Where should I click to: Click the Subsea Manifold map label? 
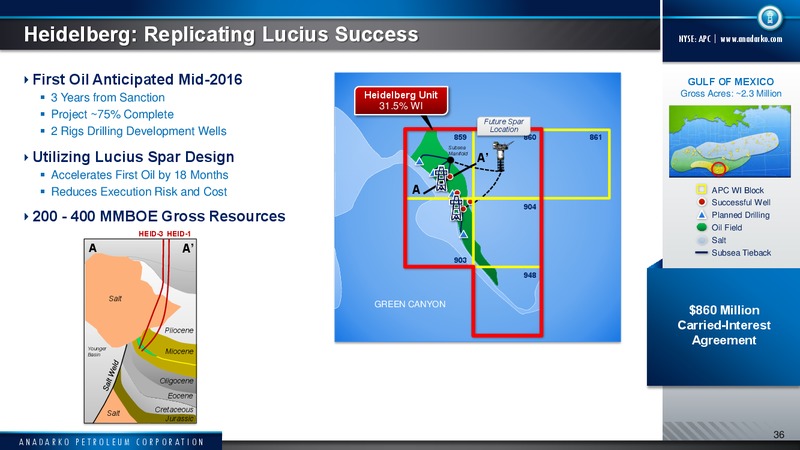(x=458, y=151)
